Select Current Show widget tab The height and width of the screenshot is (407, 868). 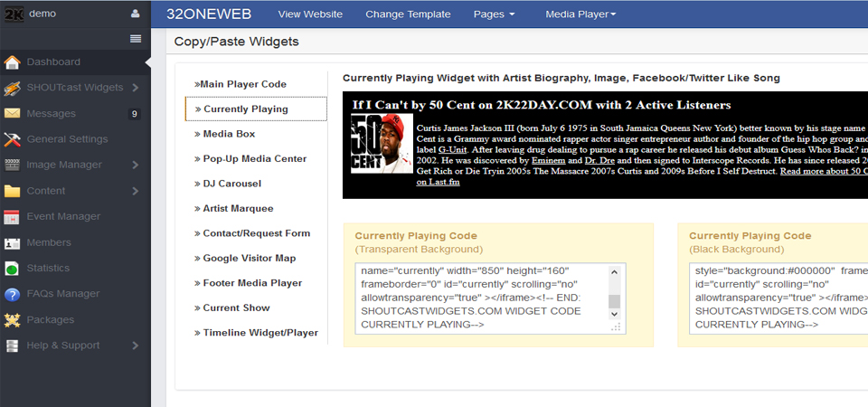(x=232, y=308)
